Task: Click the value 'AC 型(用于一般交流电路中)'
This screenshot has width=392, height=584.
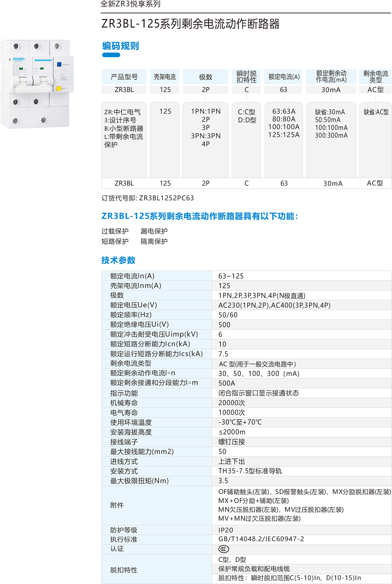Action: 257,364
